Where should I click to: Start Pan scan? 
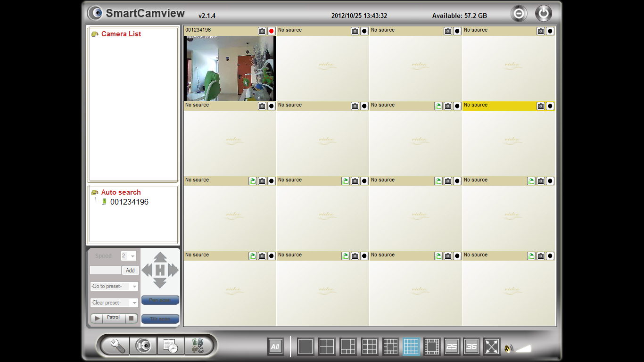[x=160, y=300]
